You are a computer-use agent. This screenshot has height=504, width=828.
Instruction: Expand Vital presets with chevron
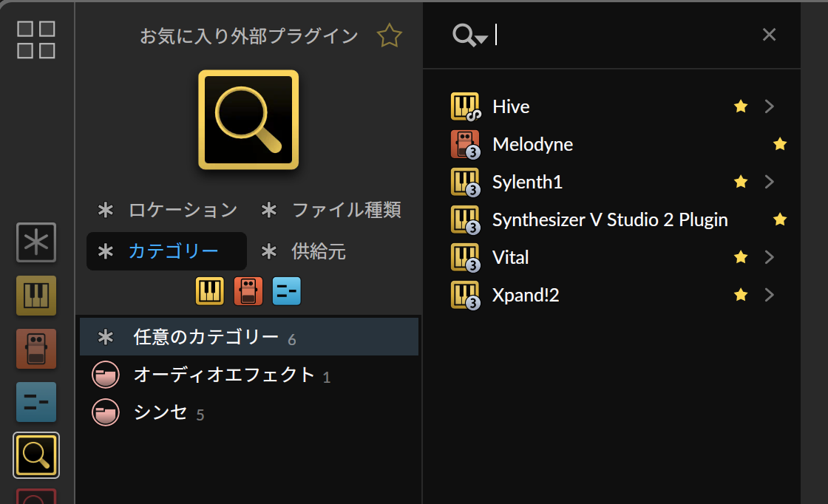pyautogui.click(x=770, y=257)
